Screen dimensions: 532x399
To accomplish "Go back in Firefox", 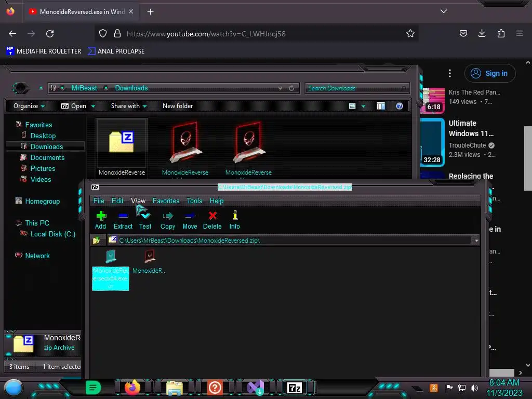I will (12, 34).
